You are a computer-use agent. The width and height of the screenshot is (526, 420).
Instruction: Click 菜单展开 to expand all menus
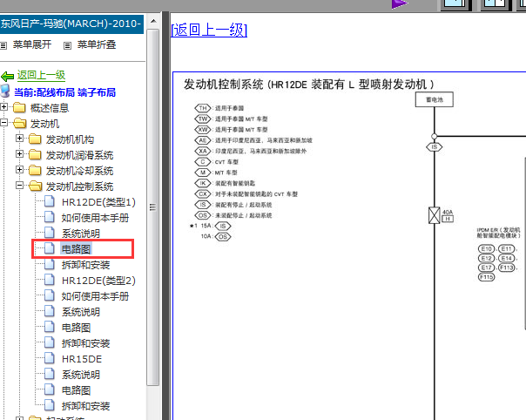coord(32,44)
